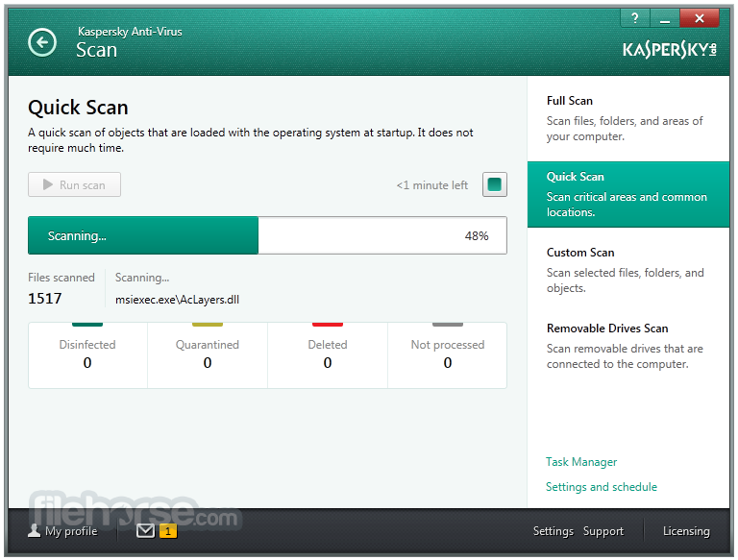Click the Kaspersky Anti-Virus title text
The image size is (738, 560).
[x=130, y=32]
